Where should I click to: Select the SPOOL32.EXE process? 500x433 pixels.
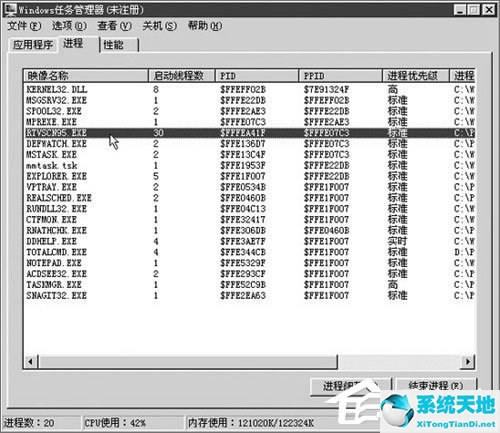[x=249, y=111]
